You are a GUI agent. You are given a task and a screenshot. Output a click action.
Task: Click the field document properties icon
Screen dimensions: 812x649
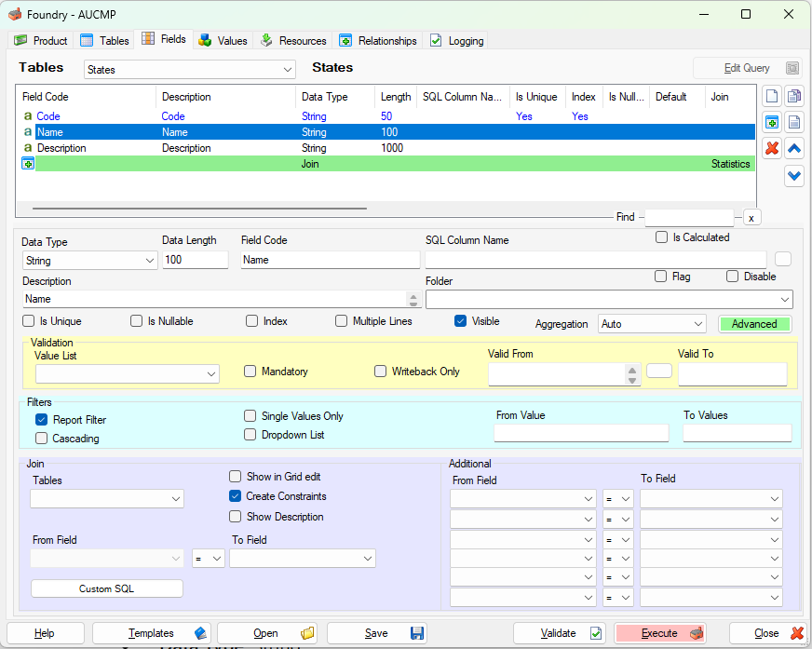pos(794,123)
